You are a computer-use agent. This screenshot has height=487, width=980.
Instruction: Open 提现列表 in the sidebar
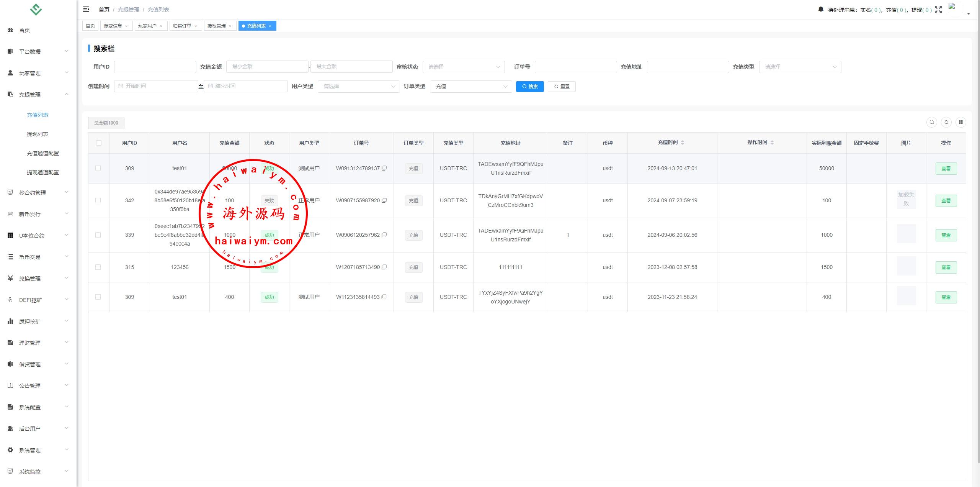(38, 134)
